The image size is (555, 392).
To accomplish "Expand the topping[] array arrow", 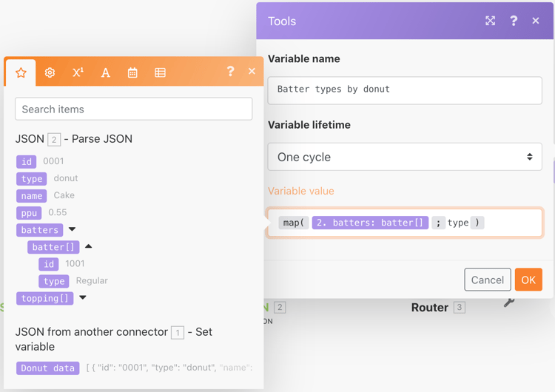I will tap(83, 297).
